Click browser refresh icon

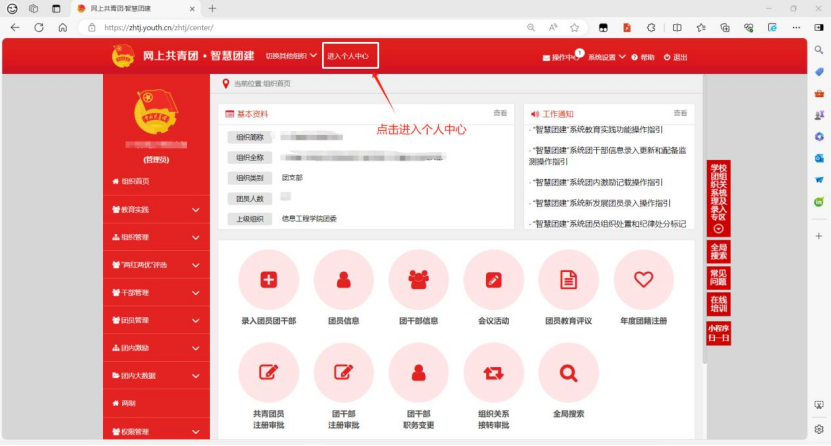(39, 28)
